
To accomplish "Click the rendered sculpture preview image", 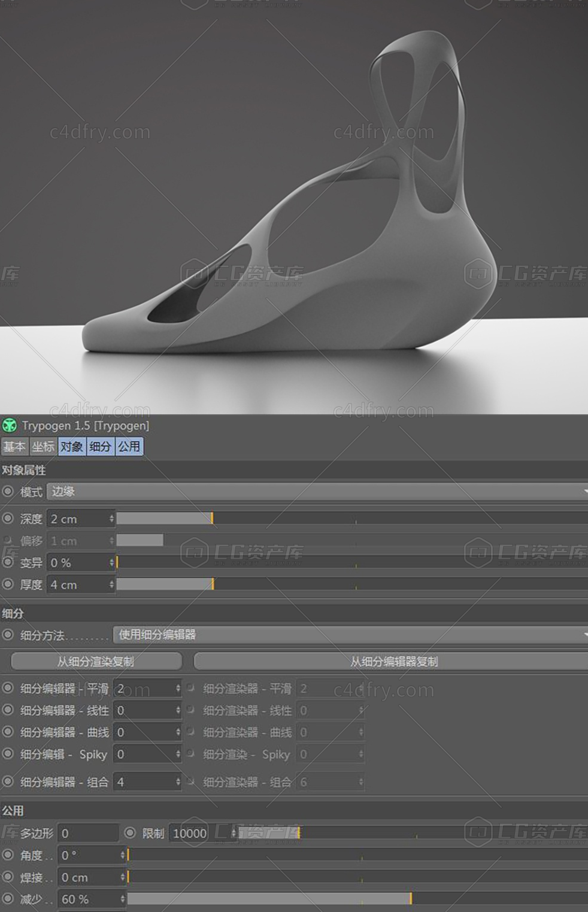I will [294, 207].
